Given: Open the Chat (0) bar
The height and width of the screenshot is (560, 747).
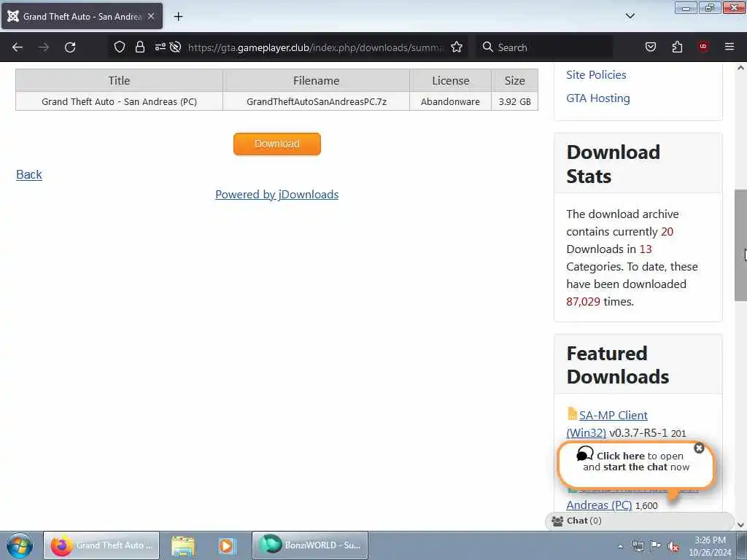Looking at the screenshot, I should pyautogui.click(x=639, y=521).
